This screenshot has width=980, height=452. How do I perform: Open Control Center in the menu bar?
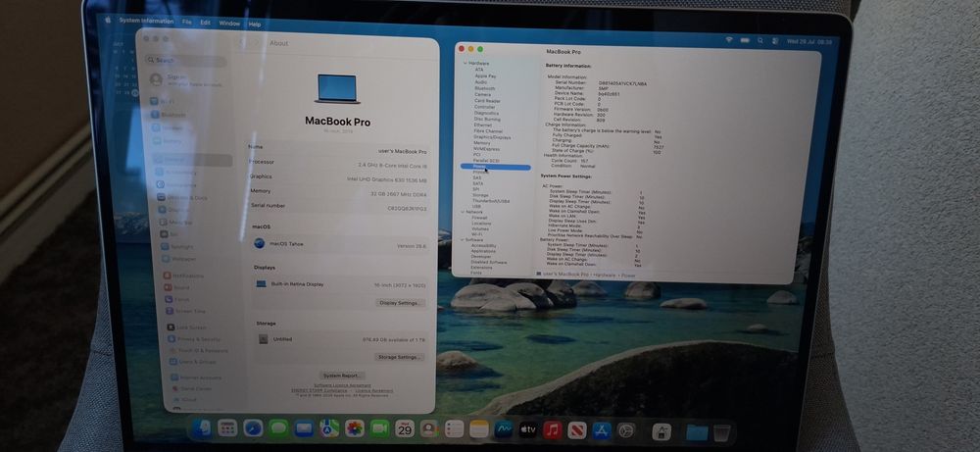coord(775,41)
